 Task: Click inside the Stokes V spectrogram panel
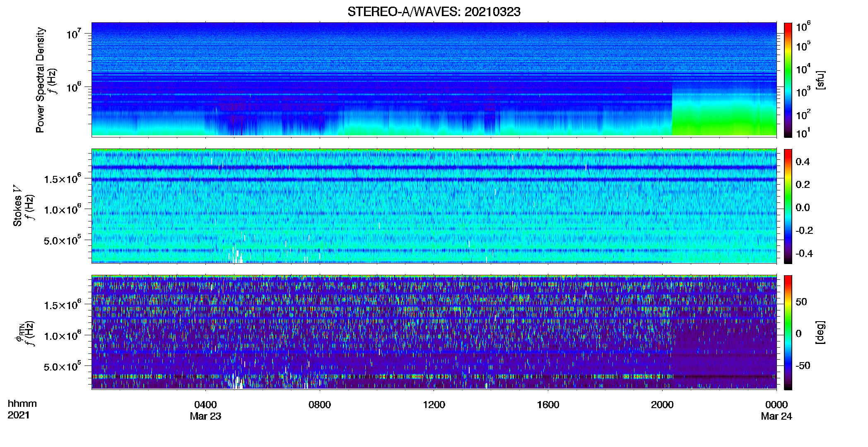(434, 206)
